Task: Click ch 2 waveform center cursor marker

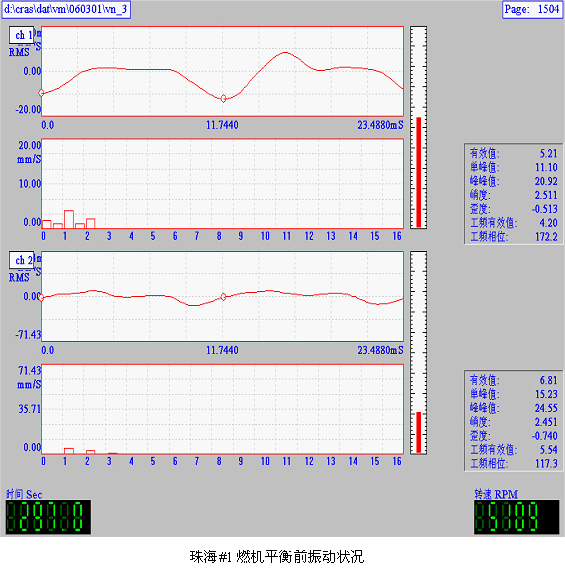Action: pyautogui.click(x=223, y=297)
